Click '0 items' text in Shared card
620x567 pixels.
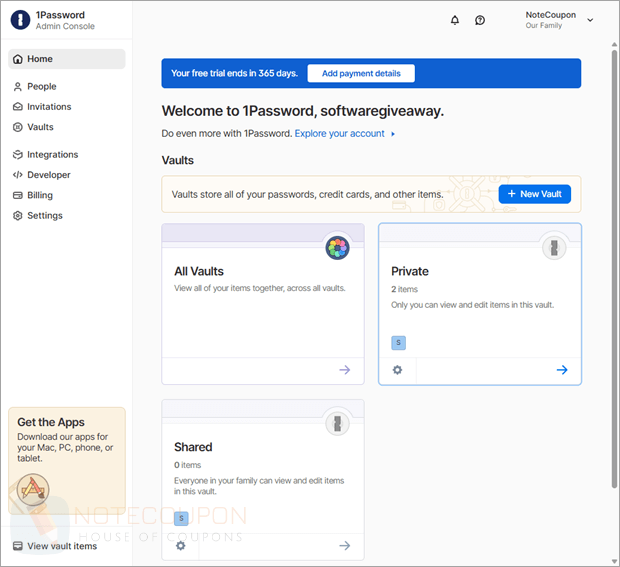(187, 465)
